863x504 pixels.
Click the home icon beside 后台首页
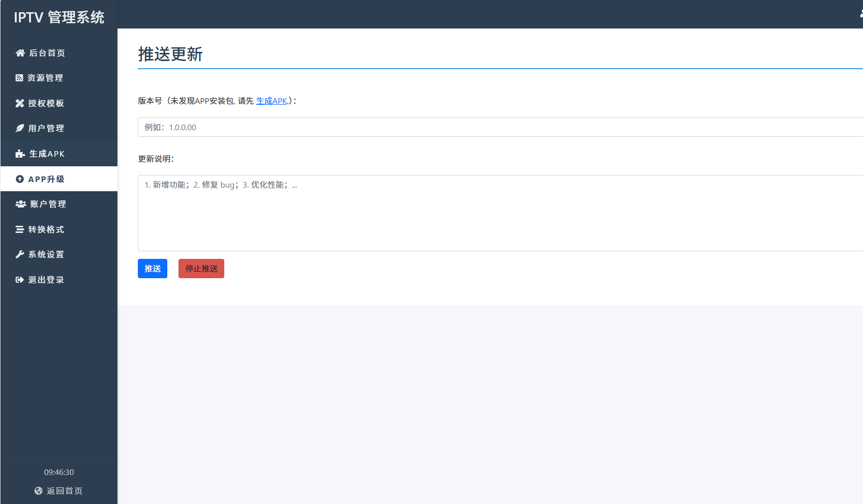click(20, 52)
